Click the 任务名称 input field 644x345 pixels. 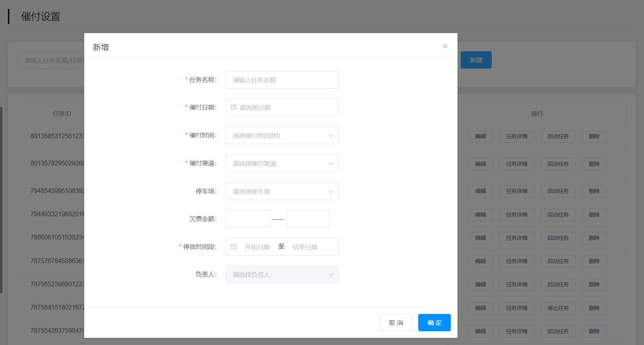point(282,80)
